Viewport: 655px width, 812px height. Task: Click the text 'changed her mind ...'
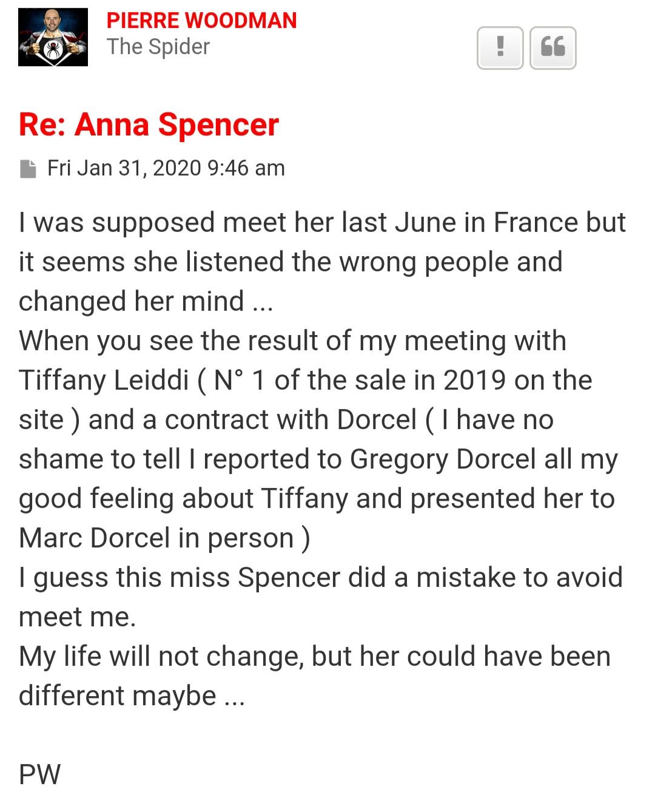[x=146, y=302]
